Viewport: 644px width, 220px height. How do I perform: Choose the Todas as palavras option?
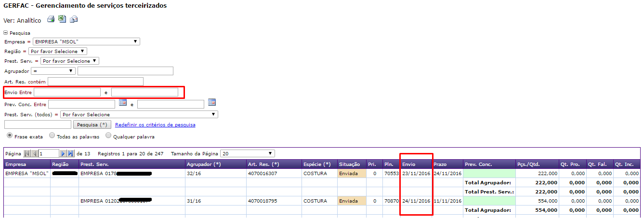pyautogui.click(x=53, y=136)
